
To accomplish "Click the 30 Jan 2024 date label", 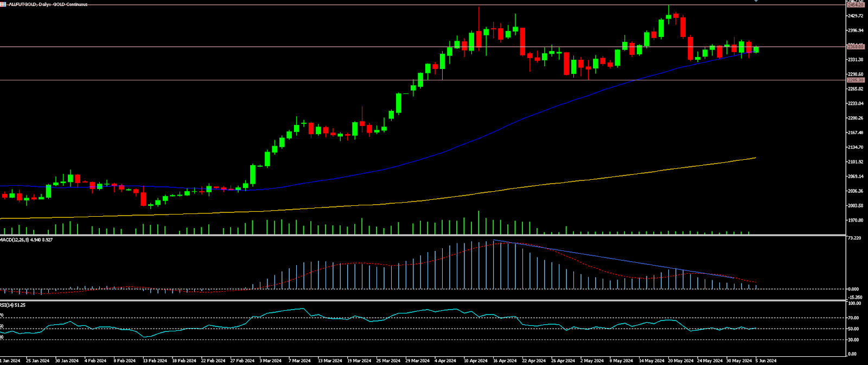I will click(67, 361).
